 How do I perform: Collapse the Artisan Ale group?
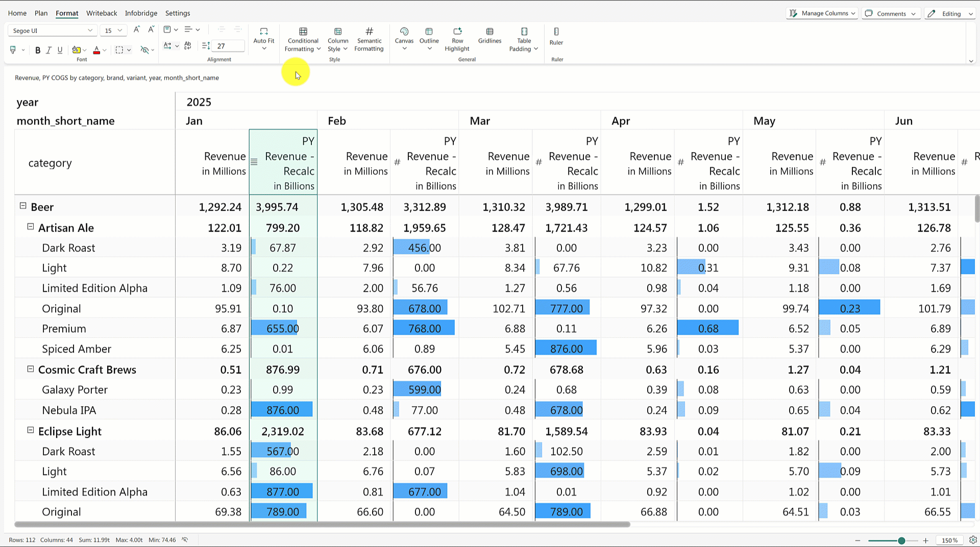[x=30, y=227]
